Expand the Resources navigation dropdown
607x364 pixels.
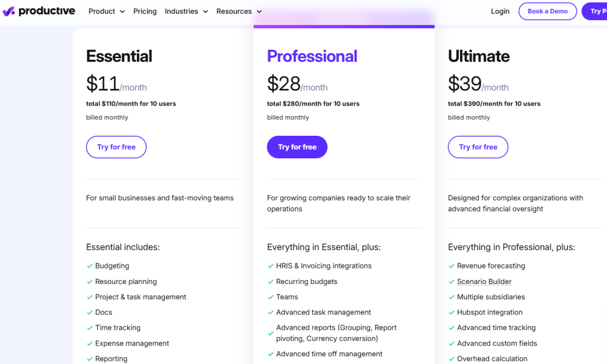(x=239, y=11)
